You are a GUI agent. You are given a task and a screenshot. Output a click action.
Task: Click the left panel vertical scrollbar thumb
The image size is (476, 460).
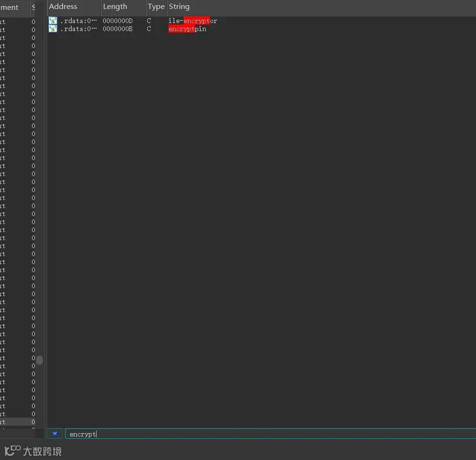(x=40, y=360)
